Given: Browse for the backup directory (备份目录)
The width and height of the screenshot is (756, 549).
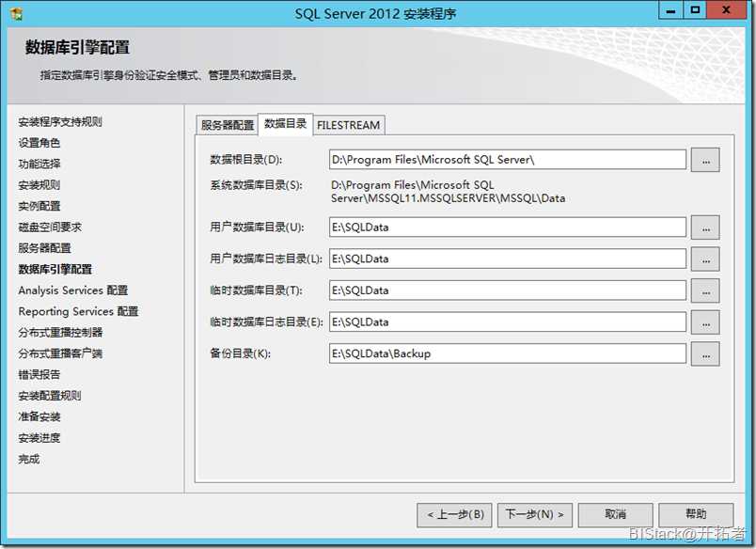Looking at the screenshot, I should pos(705,353).
